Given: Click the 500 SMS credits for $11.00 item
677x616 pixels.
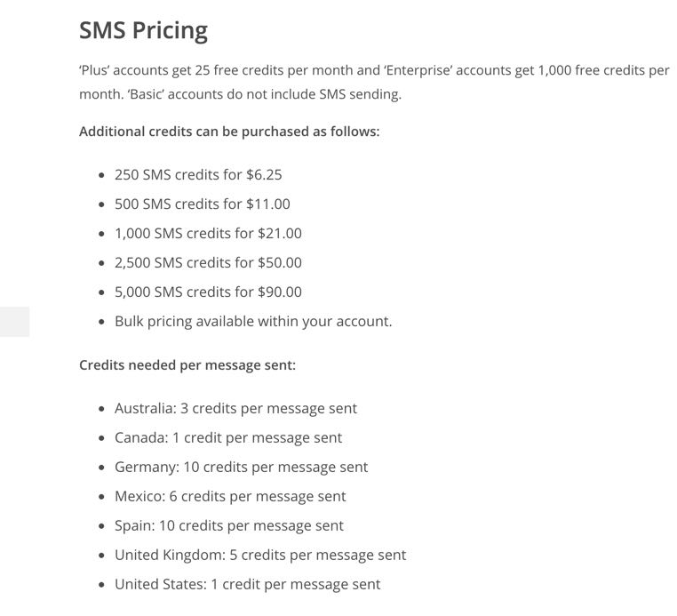Looking at the screenshot, I should tap(203, 204).
